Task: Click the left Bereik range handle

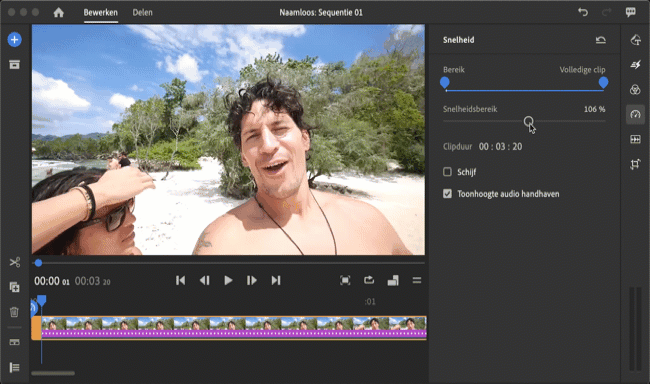Action: 445,83
